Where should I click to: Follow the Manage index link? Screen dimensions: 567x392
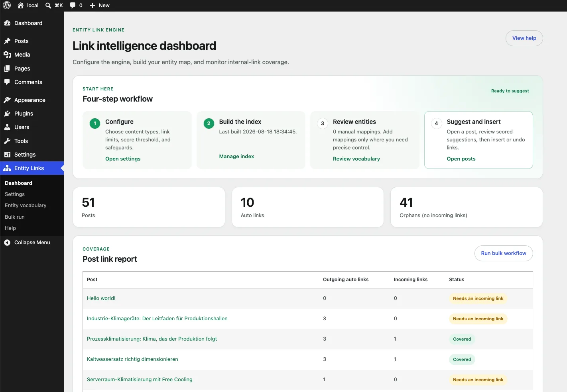(236, 156)
